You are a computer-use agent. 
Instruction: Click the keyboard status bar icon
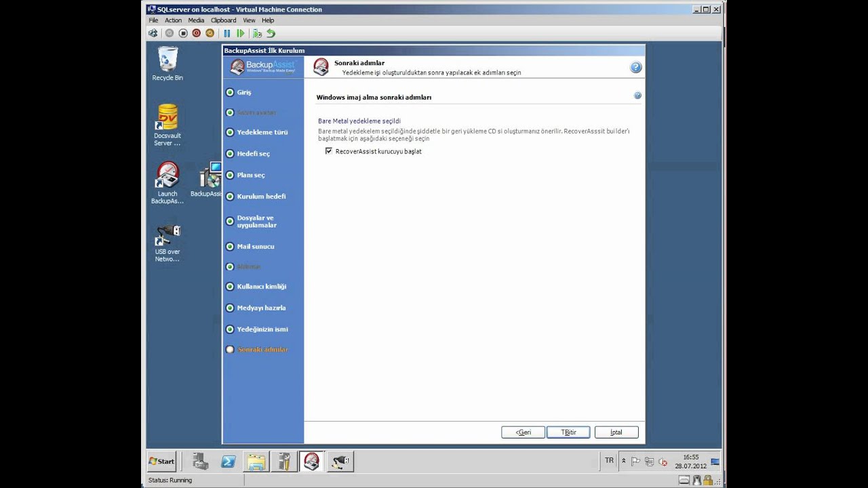pyautogui.click(x=684, y=480)
